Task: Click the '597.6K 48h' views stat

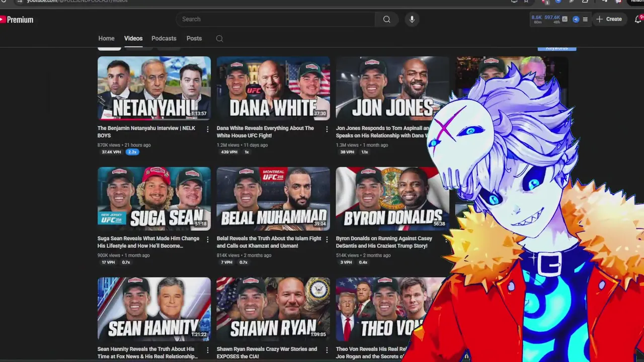Action: tap(552, 19)
